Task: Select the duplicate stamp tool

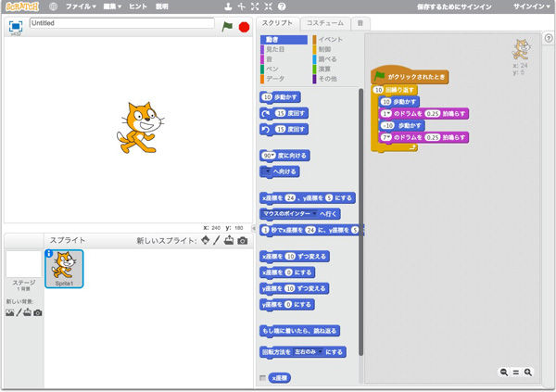Action: [228, 6]
